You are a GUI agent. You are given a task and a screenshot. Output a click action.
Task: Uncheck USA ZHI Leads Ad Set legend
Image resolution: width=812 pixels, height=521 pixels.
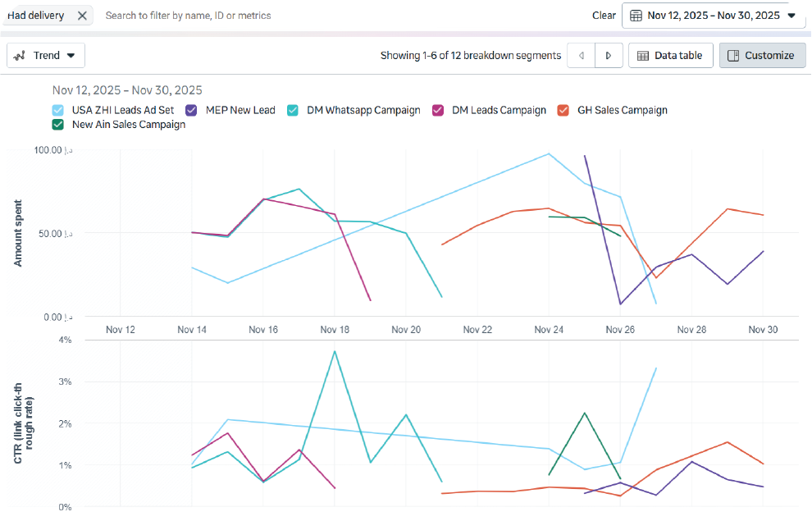[x=58, y=110]
